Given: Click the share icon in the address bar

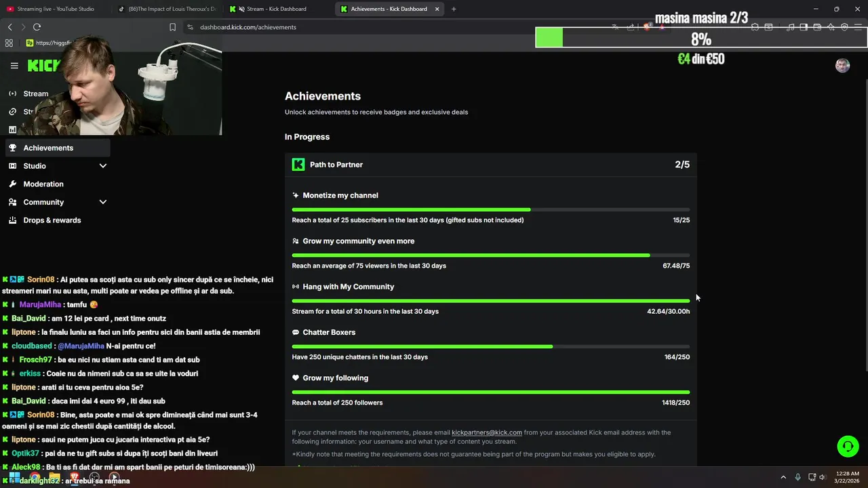Looking at the screenshot, I should (x=631, y=27).
